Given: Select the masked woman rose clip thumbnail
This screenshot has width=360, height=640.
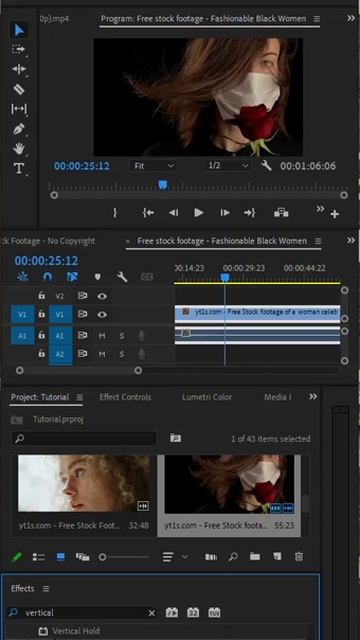Looking at the screenshot, I should tap(229, 484).
